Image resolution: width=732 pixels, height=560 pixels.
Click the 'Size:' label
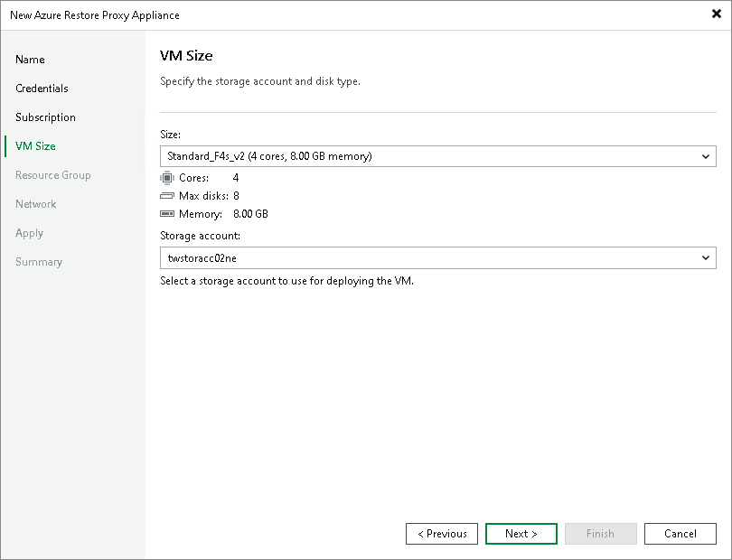pos(170,135)
